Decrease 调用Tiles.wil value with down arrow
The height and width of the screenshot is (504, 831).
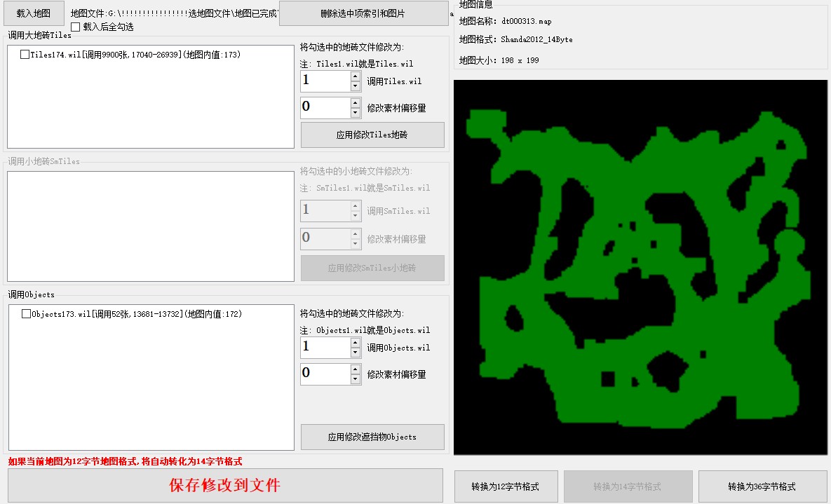(356, 86)
